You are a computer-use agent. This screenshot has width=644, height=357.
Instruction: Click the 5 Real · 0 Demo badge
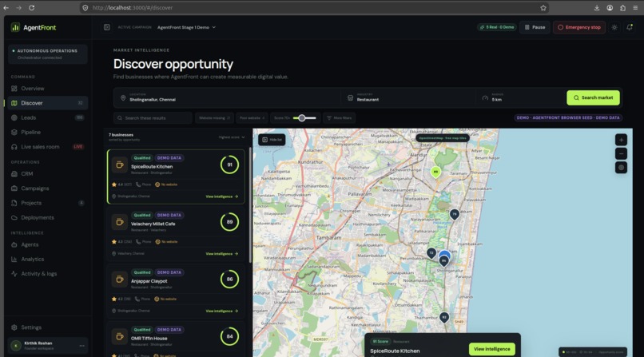(x=497, y=27)
